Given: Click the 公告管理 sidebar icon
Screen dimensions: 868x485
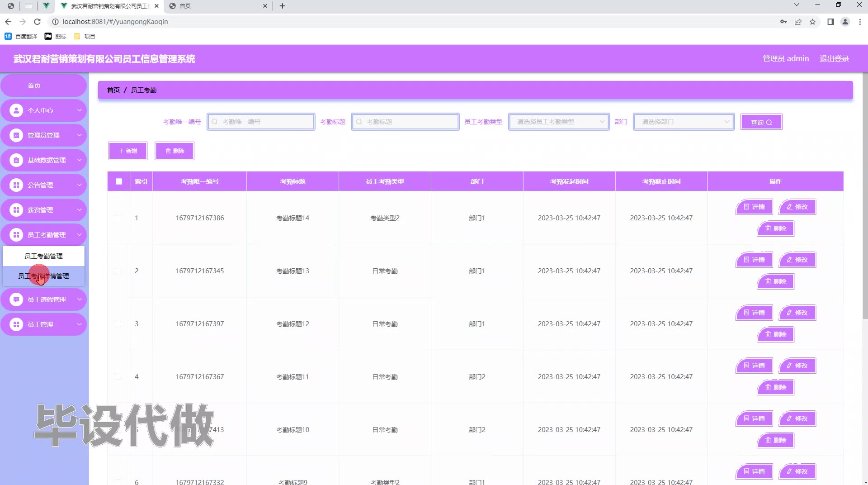Looking at the screenshot, I should coord(16,185).
